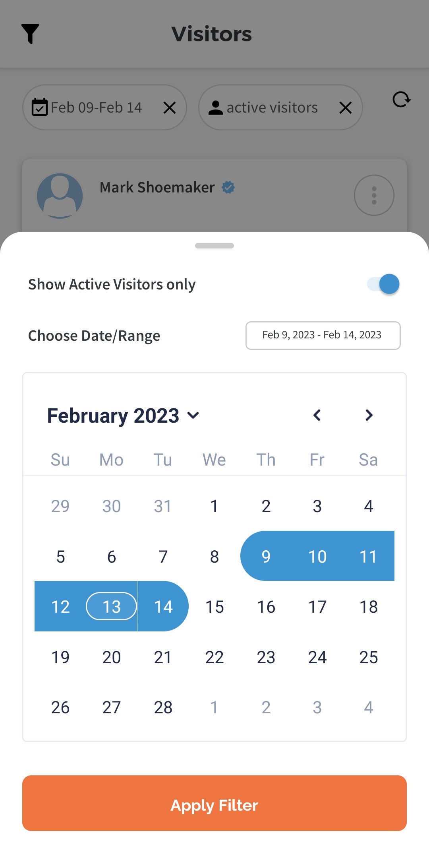The height and width of the screenshot is (868, 429).
Task: Select February 22 in the calendar
Action: (x=214, y=657)
